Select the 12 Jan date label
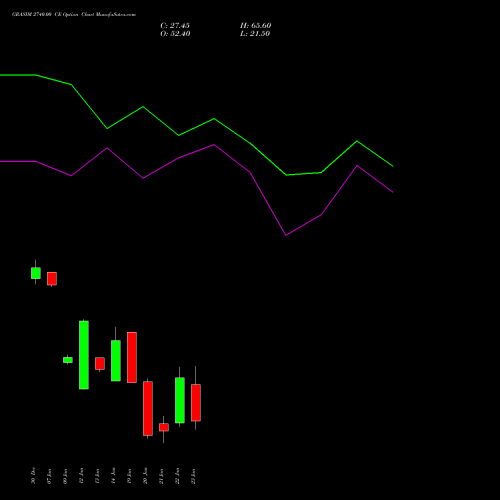 81,476
